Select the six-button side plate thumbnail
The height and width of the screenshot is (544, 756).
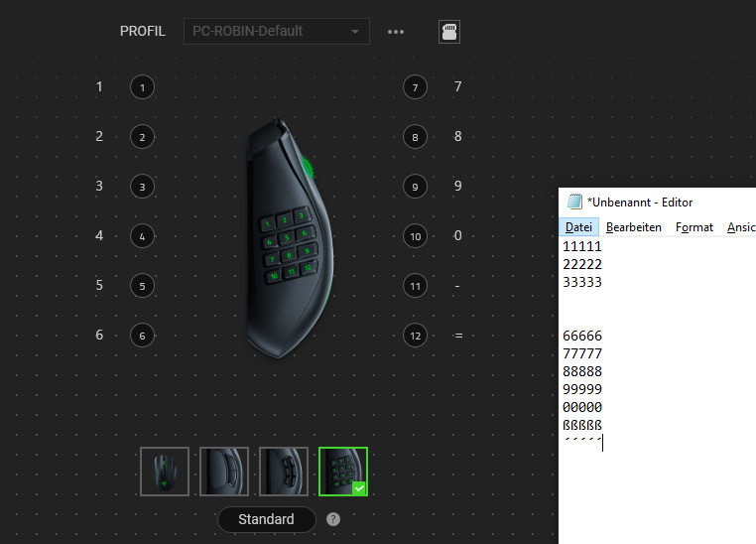coord(284,472)
